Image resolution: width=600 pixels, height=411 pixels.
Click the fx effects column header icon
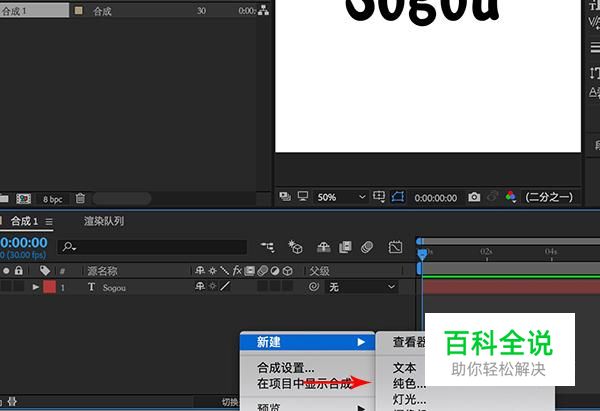pos(237,271)
